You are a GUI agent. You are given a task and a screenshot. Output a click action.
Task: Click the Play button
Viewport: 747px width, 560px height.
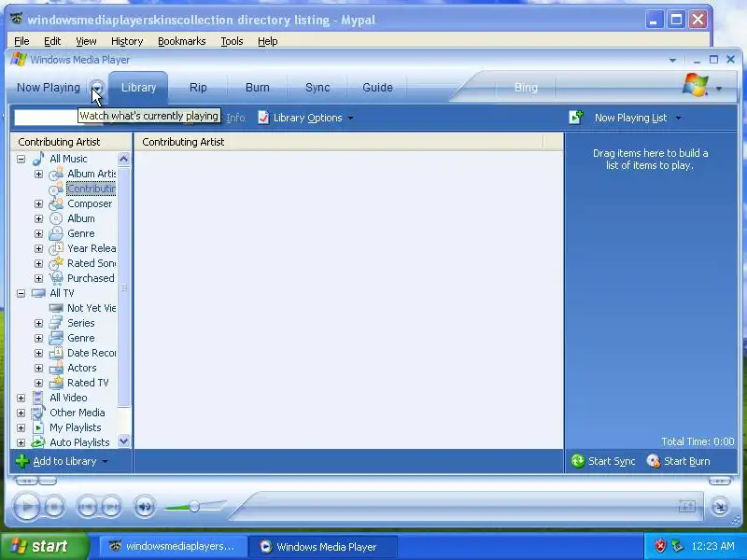pyautogui.click(x=27, y=506)
